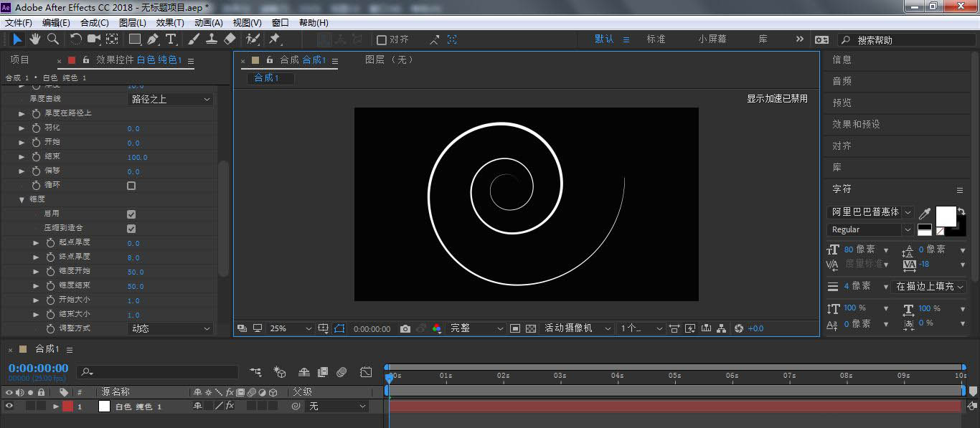The image size is (980, 428).
Task: Pick the eyedropper in the Character panel
Action: tap(925, 214)
